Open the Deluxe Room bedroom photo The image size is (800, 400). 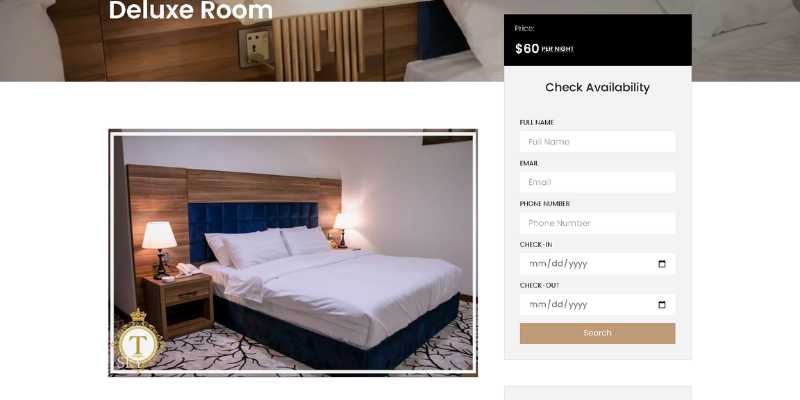[293, 253]
